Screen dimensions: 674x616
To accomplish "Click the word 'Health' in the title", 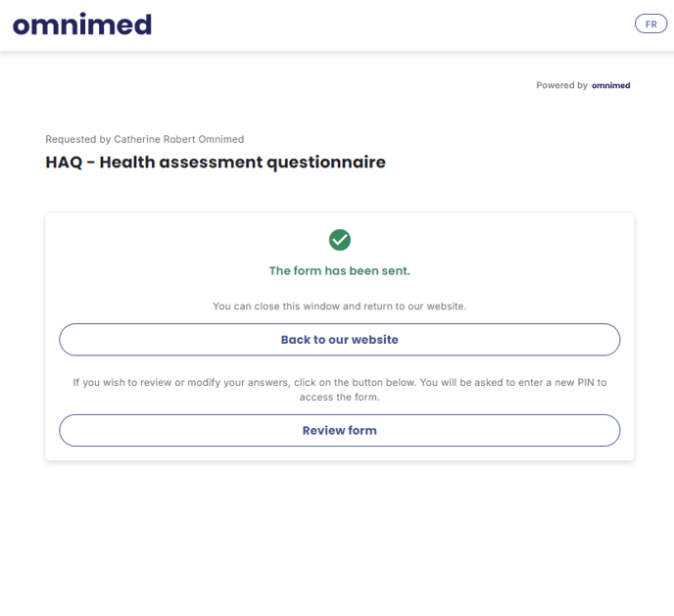I will click(127, 163).
